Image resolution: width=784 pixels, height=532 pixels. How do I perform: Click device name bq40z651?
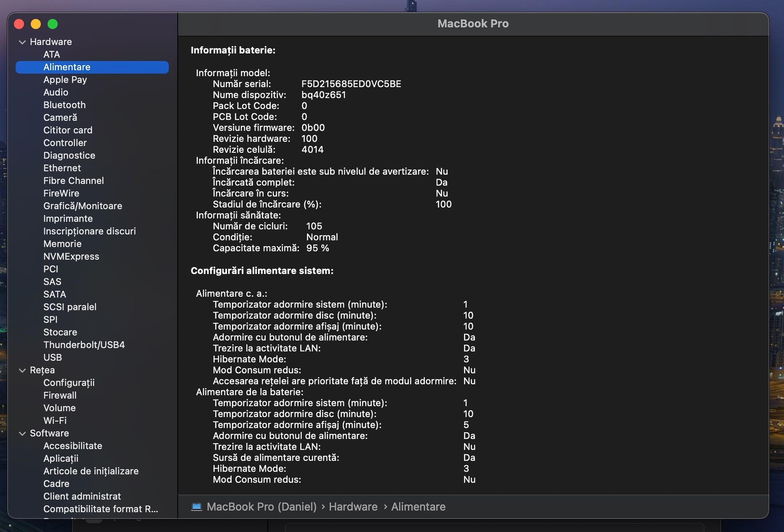pos(324,95)
